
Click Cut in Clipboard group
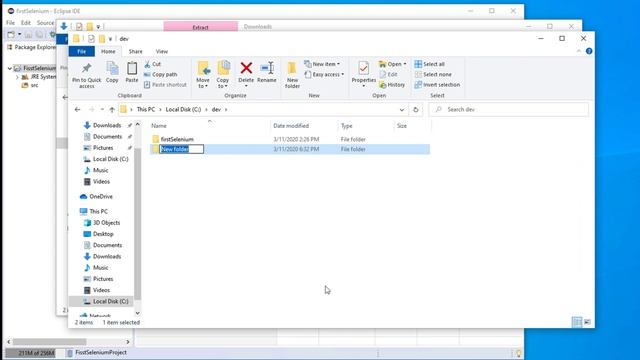click(152, 64)
